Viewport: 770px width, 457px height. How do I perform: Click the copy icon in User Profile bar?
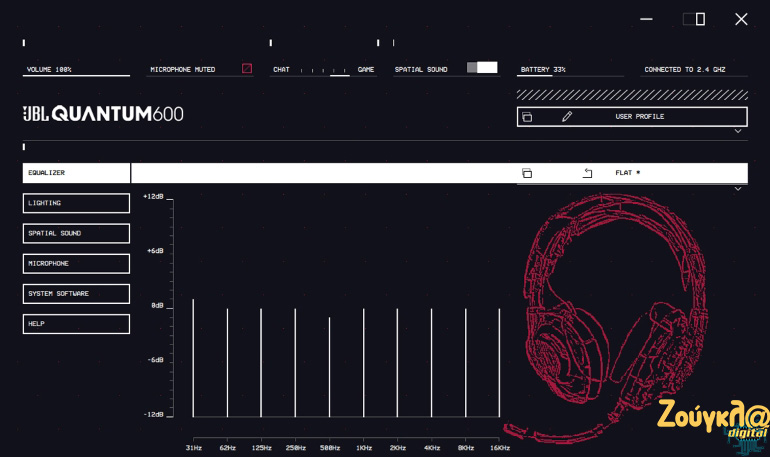(527, 117)
